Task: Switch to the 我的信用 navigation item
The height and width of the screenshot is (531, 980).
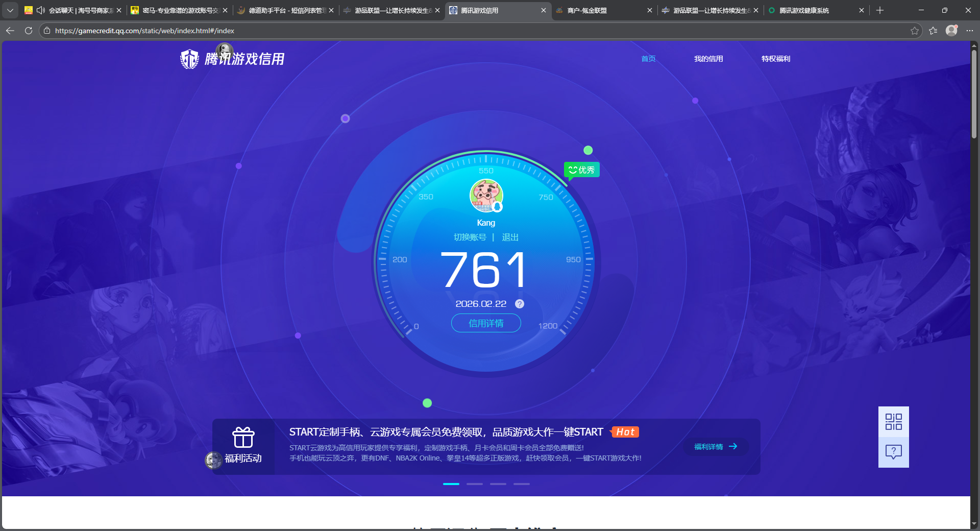Action: (x=708, y=59)
